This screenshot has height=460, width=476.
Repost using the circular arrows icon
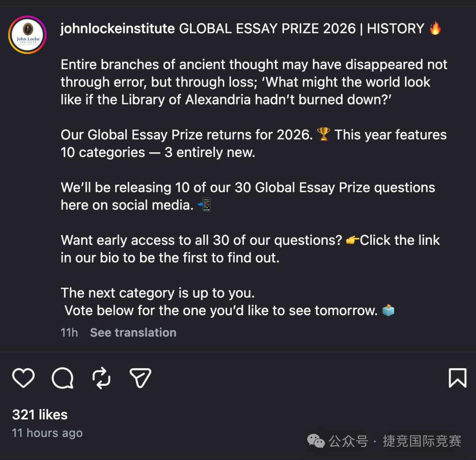[x=101, y=378]
